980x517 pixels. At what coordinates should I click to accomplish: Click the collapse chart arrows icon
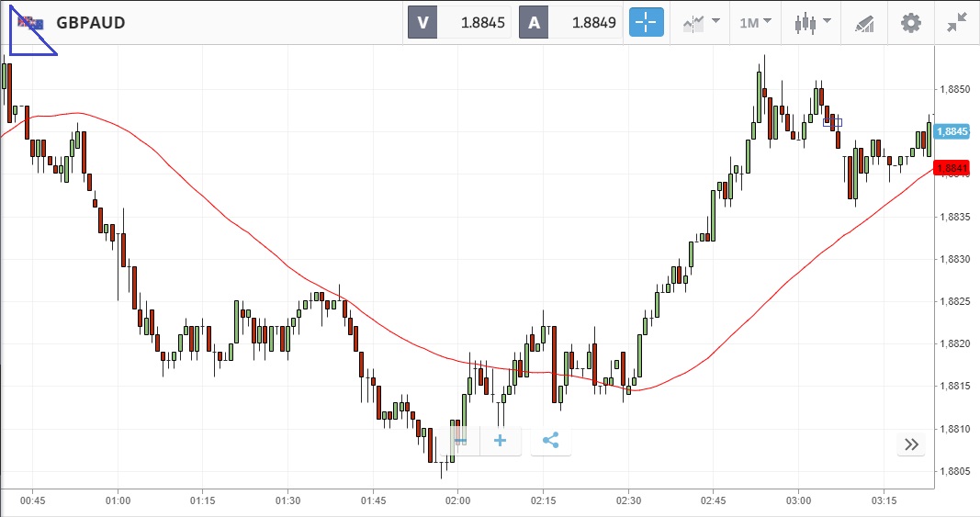[x=957, y=23]
